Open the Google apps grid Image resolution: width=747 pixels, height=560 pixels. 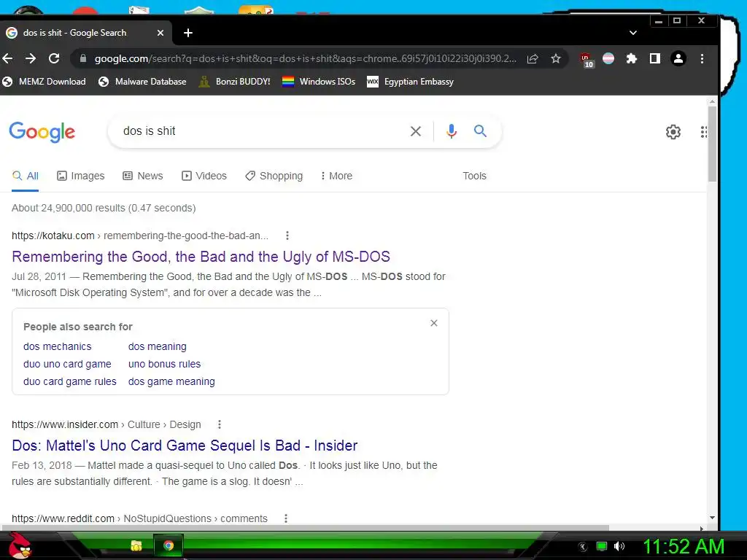(704, 132)
